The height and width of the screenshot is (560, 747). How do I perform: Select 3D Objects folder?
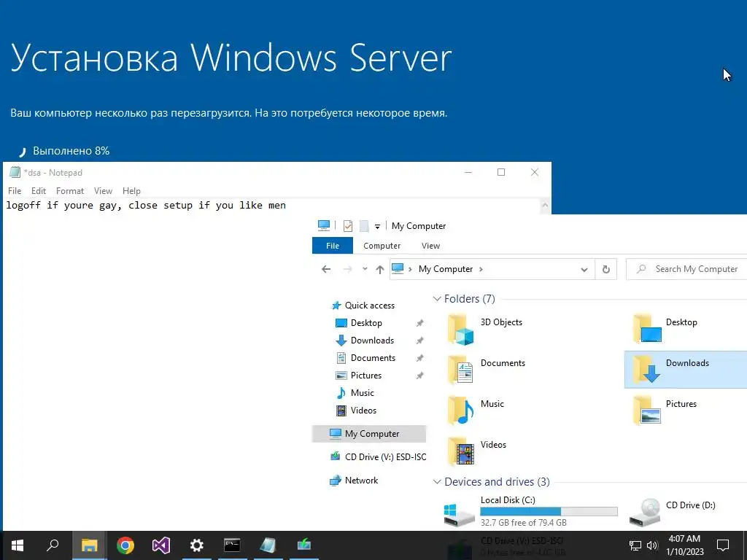[x=486, y=328]
